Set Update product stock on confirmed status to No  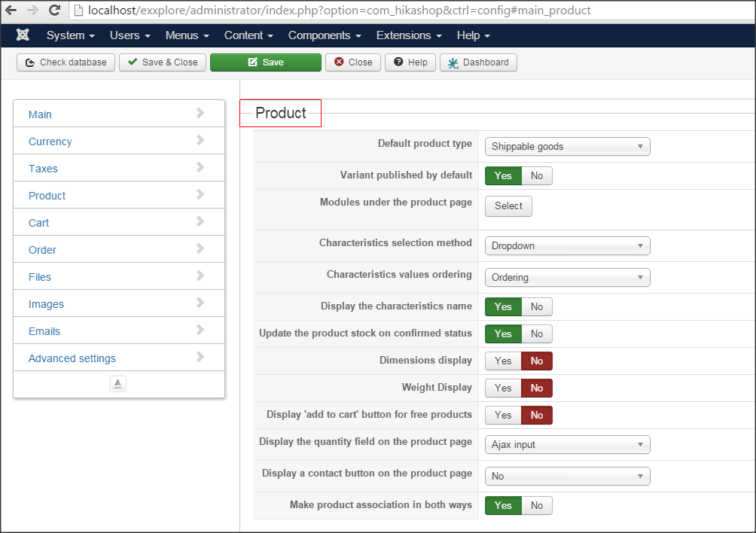click(x=537, y=334)
